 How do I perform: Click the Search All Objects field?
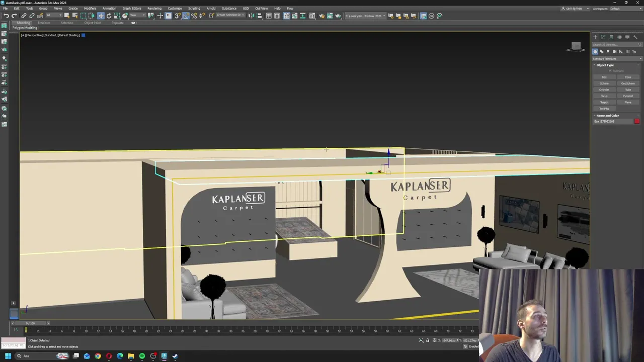point(616,45)
